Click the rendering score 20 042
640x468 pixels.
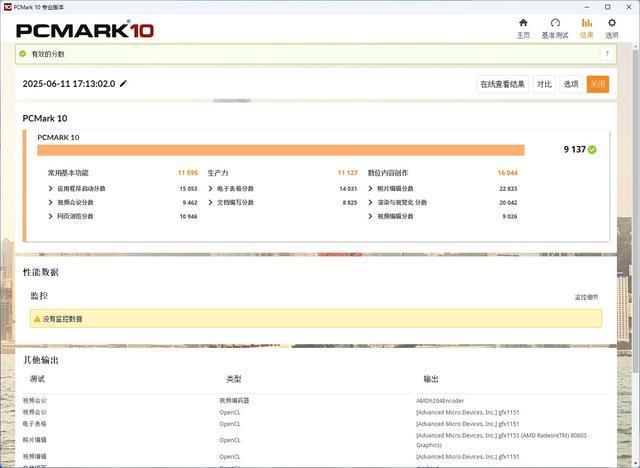tap(508, 202)
